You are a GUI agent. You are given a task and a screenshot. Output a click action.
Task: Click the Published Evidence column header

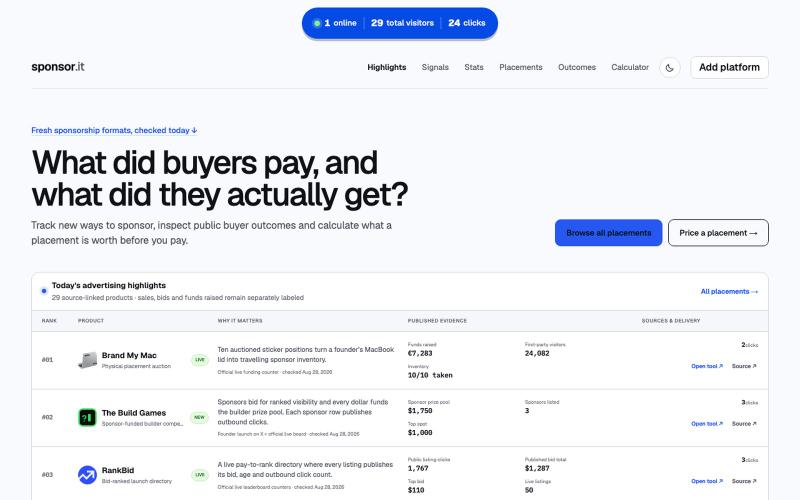437,321
